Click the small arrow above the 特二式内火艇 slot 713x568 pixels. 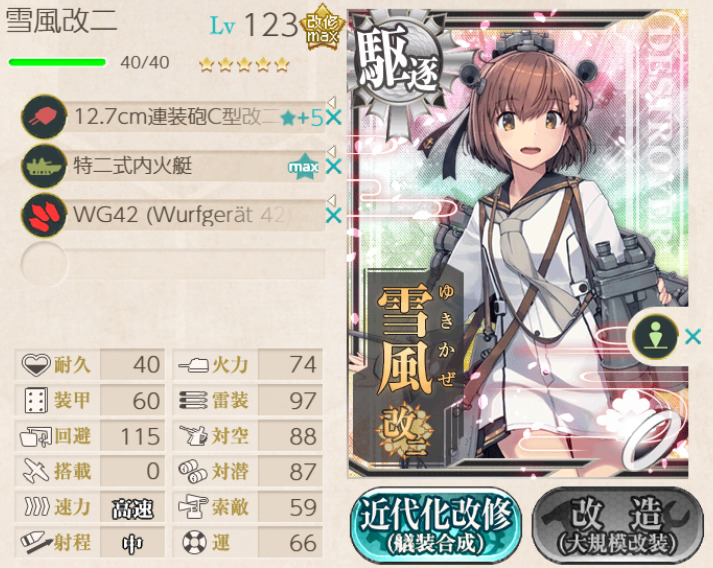[332, 150]
